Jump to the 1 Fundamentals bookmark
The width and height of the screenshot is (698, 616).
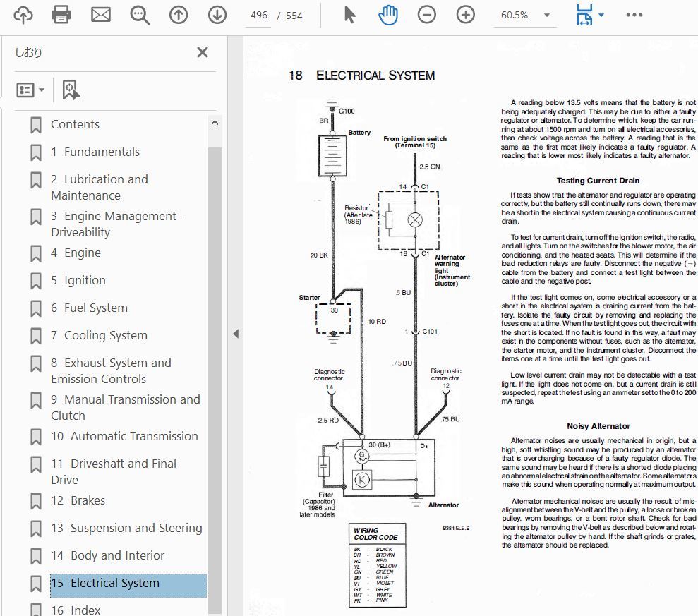tap(95, 152)
